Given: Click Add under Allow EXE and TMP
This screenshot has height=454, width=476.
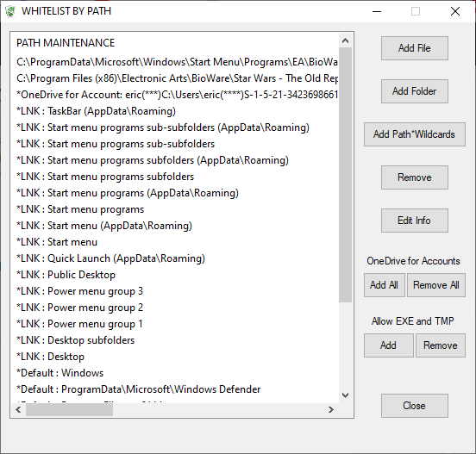Looking at the screenshot, I should (389, 345).
